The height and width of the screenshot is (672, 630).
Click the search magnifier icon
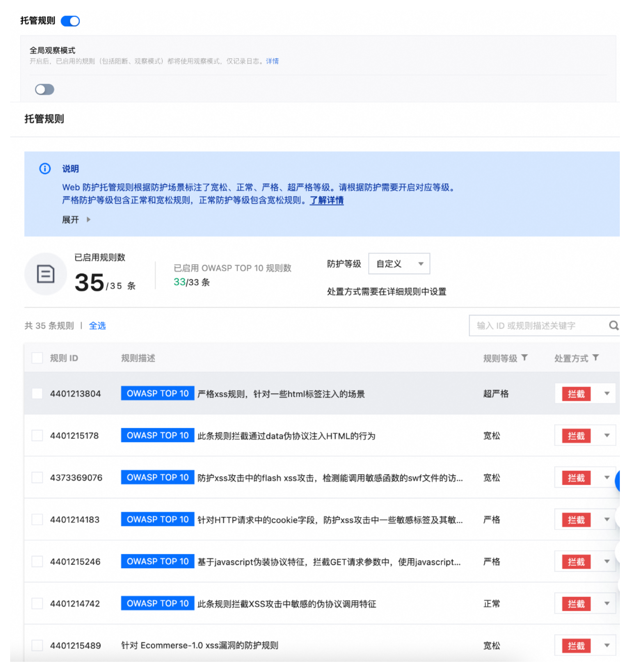point(613,326)
